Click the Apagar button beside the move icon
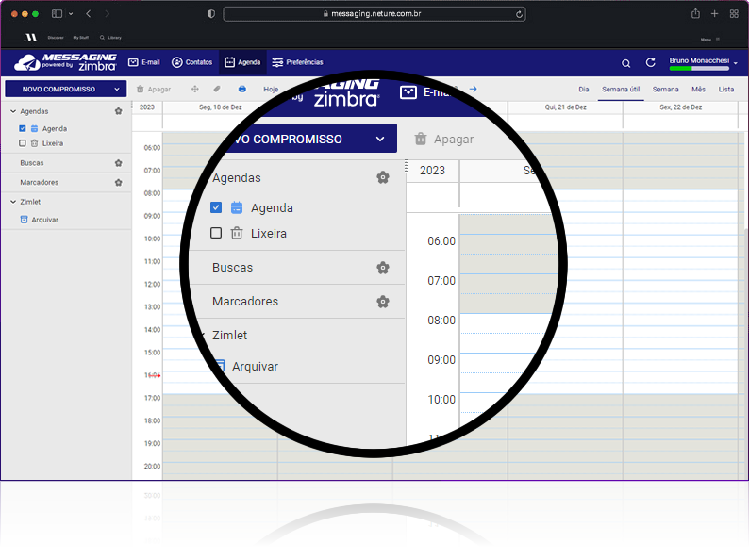This screenshot has width=749, height=560. pos(154,90)
